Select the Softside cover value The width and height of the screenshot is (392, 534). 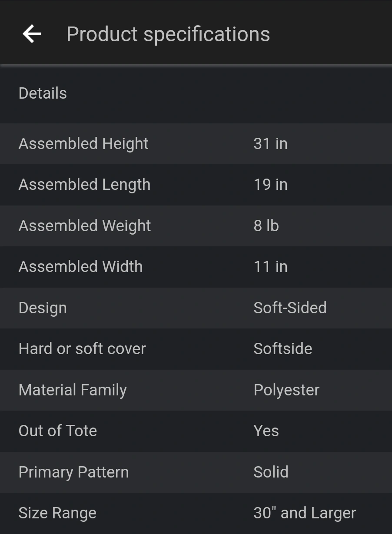click(282, 349)
